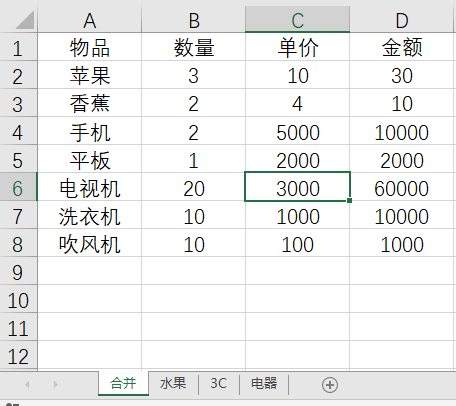Switch to the 3C sheet tab
Screen dimensions: 456x406
point(219,383)
